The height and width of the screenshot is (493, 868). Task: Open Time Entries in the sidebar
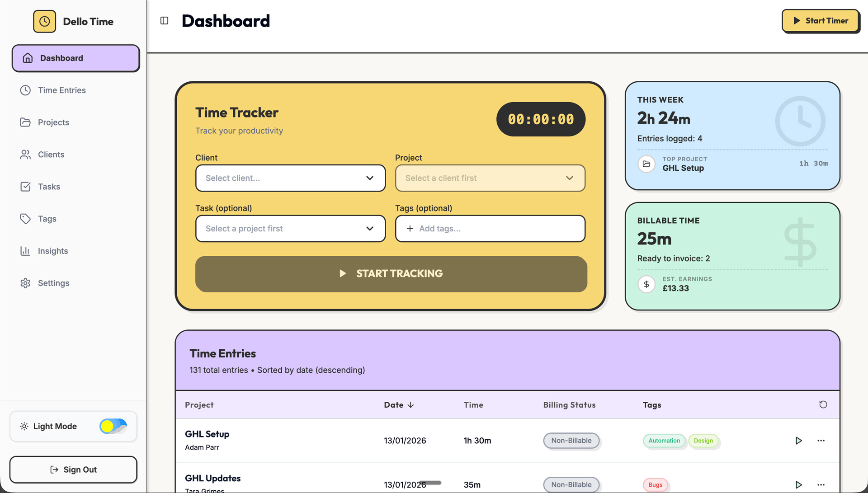pyautogui.click(x=62, y=90)
